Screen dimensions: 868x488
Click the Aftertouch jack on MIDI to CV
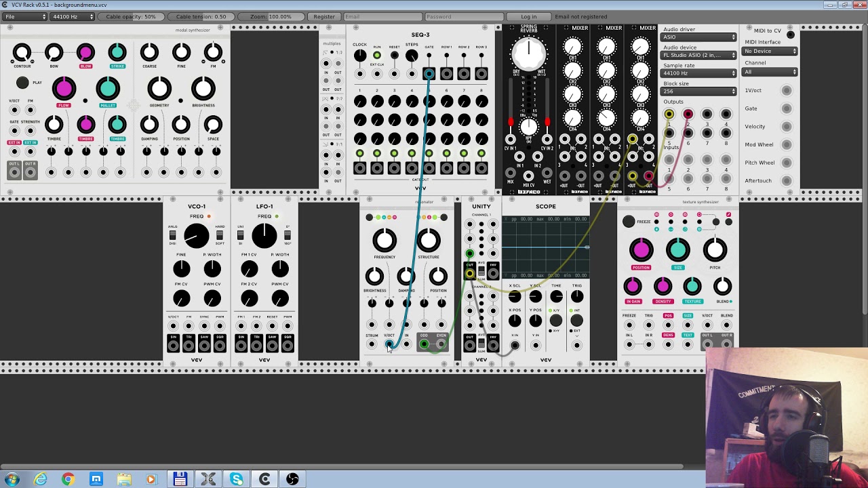pos(787,181)
